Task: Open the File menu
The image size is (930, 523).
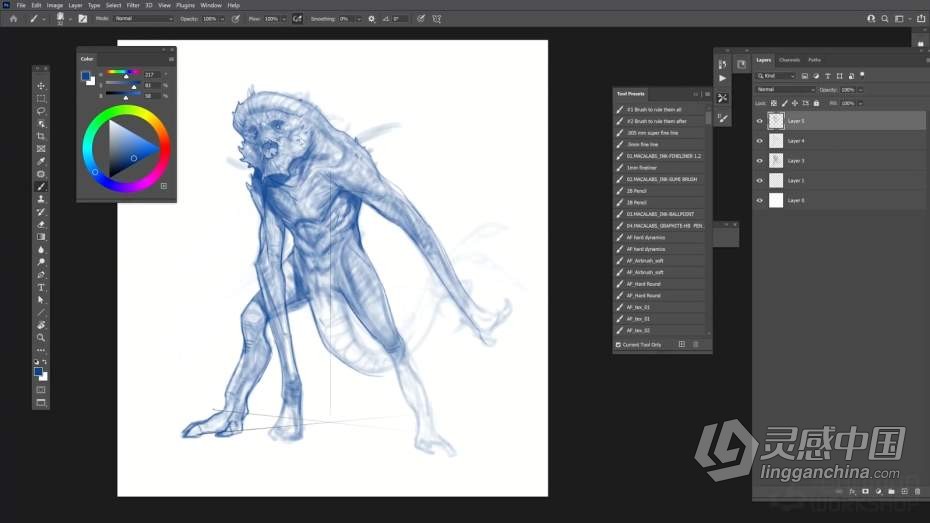Action: pos(21,5)
